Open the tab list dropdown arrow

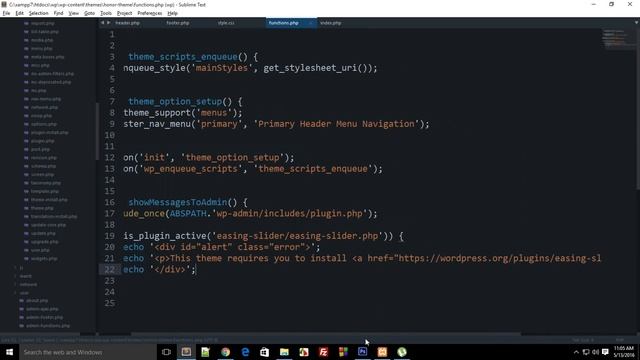point(636,23)
